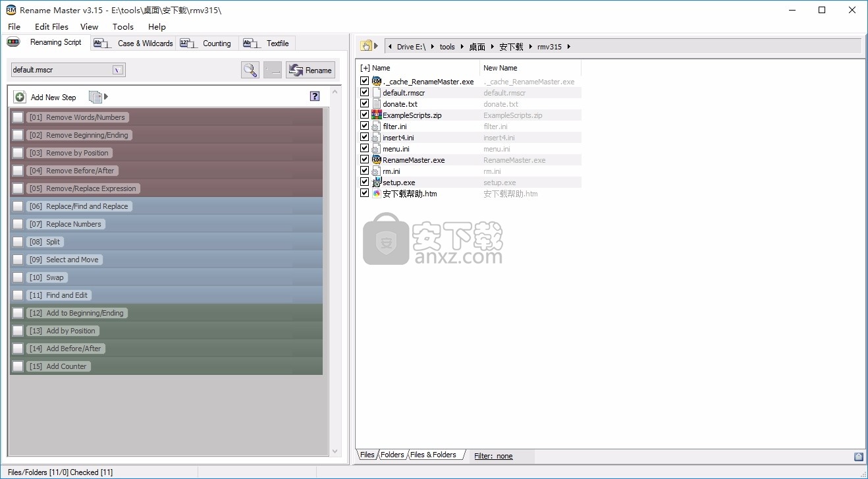Open the Help menu
The width and height of the screenshot is (868, 479).
pyautogui.click(x=157, y=27)
